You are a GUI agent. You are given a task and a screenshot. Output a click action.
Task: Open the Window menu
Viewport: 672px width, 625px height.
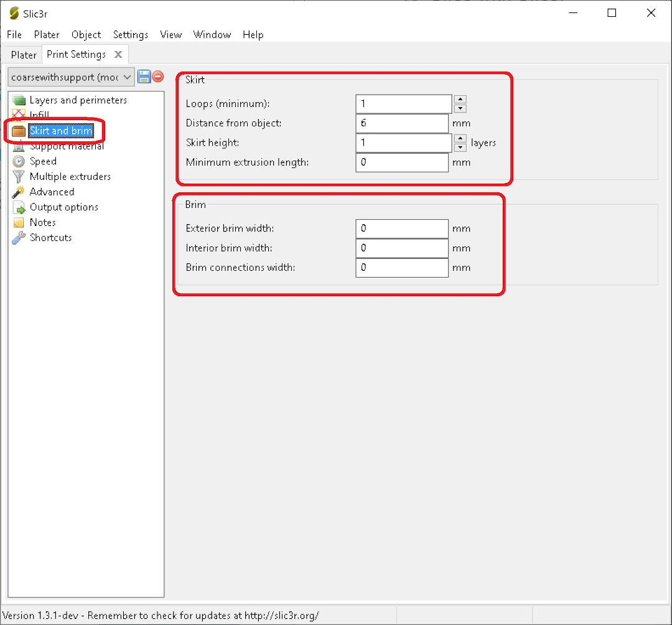tap(212, 35)
